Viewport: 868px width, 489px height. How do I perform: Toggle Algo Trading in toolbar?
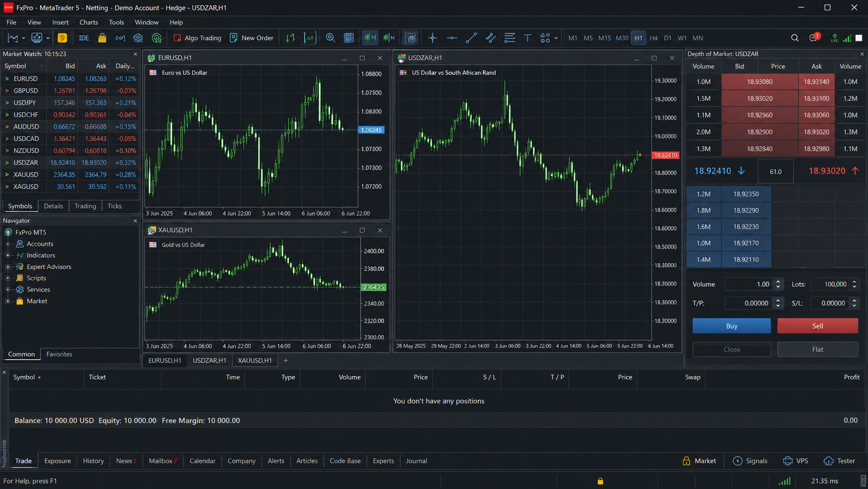pos(197,38)
